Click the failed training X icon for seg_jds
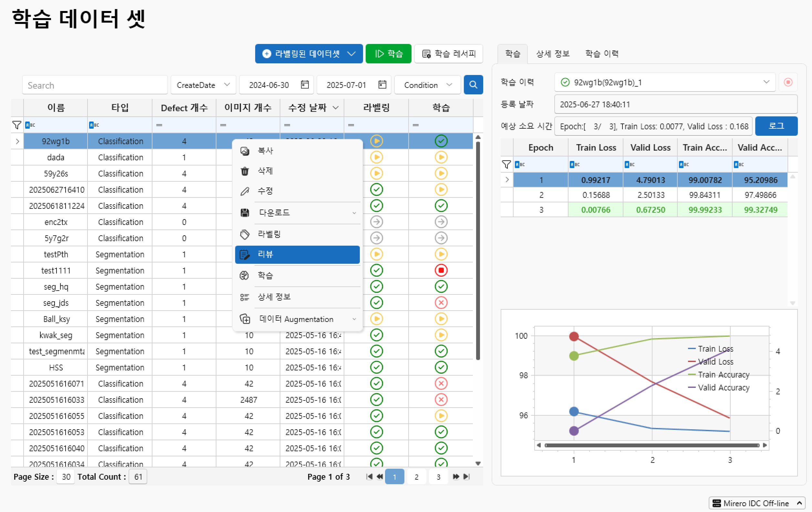The height and width of the screenshot is (512, 812). [441, 303]
